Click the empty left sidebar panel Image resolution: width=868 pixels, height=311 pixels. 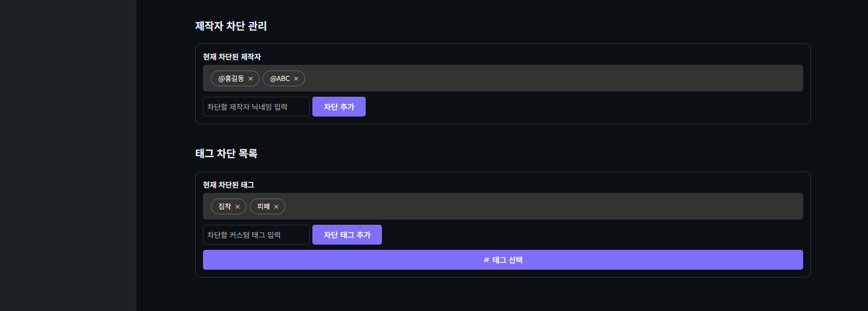tap(68, 157)
